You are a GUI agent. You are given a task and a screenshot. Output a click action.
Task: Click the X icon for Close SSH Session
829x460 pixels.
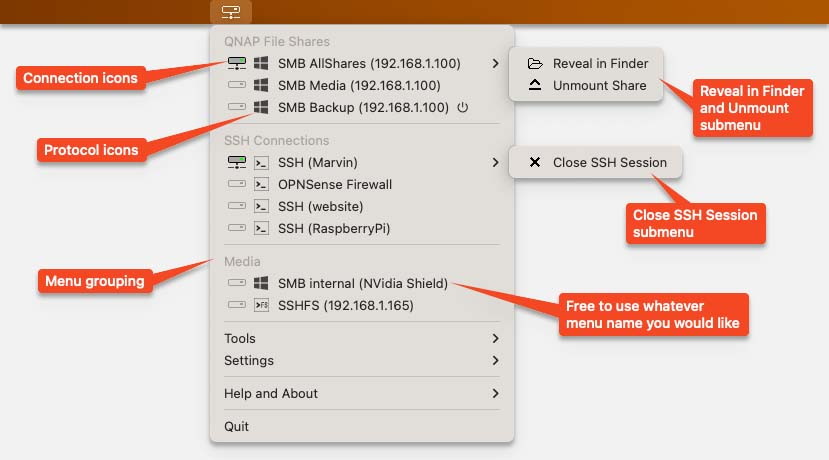click(535, 162)
